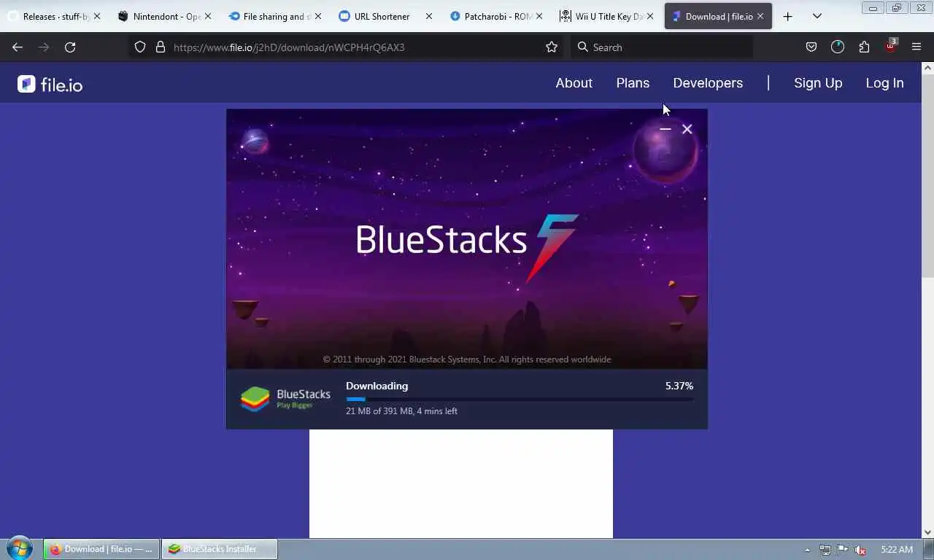This screenshot has width=934, height=560.
Task: Go back to previous page arrow
Action: point(18,47)
